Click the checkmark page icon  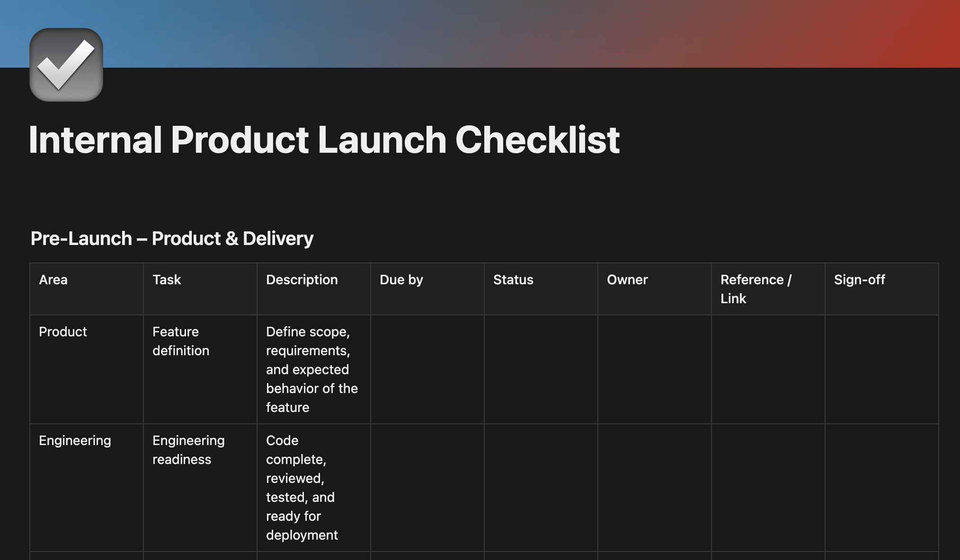[x=66, y=65]
